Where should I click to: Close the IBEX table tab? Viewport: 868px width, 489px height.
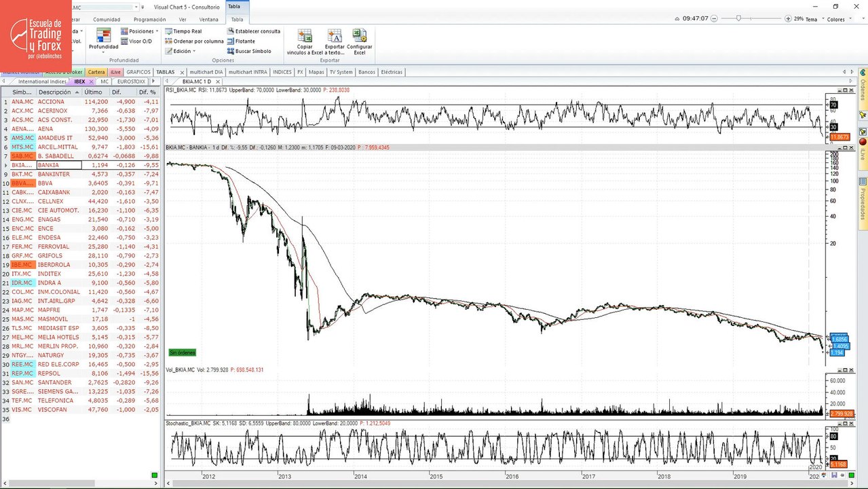(x=91, y=81)
